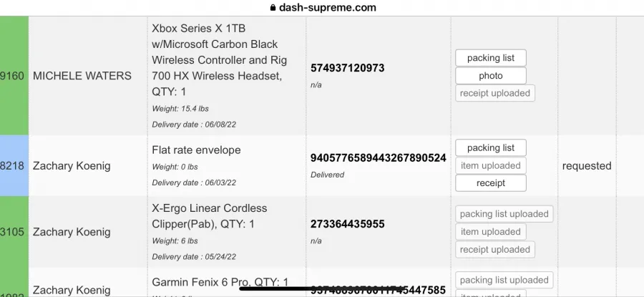Click packing list uploaded for Garmin Fenix order

point(504,280)
